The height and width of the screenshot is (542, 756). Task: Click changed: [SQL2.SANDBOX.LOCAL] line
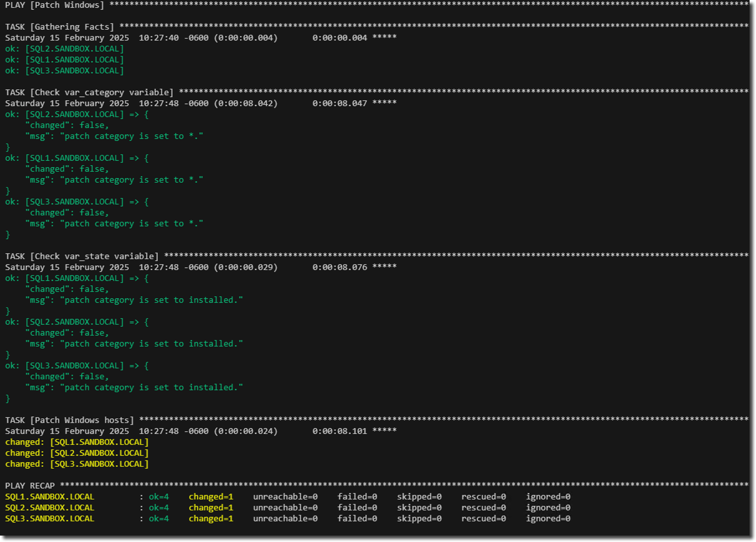(77, 453)
